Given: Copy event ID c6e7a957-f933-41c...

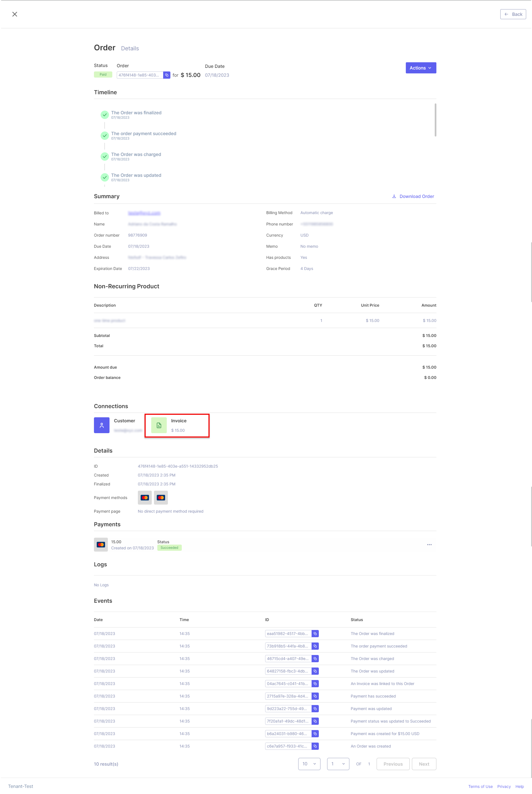Looking at the screenshot, I should [x=315, y=746].
